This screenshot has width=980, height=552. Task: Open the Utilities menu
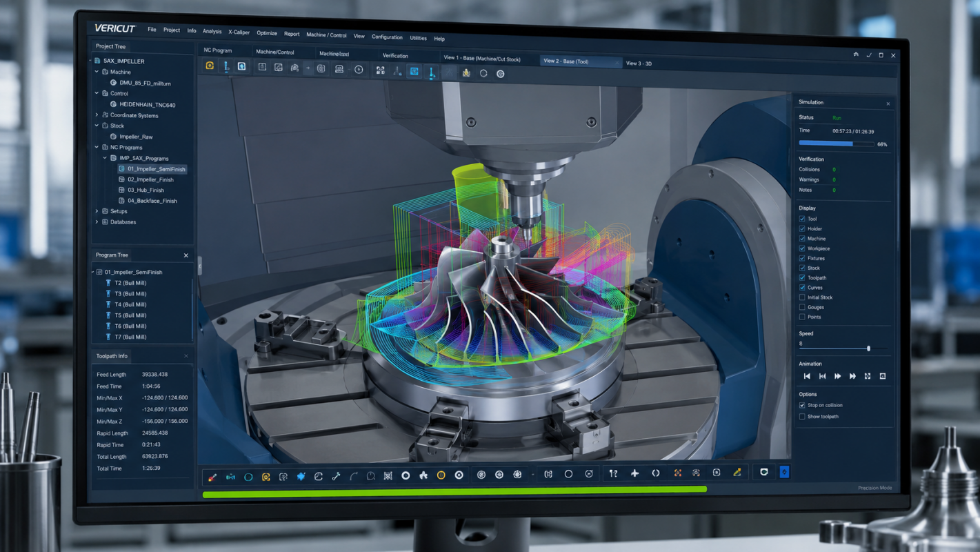[x=418, y=38]
